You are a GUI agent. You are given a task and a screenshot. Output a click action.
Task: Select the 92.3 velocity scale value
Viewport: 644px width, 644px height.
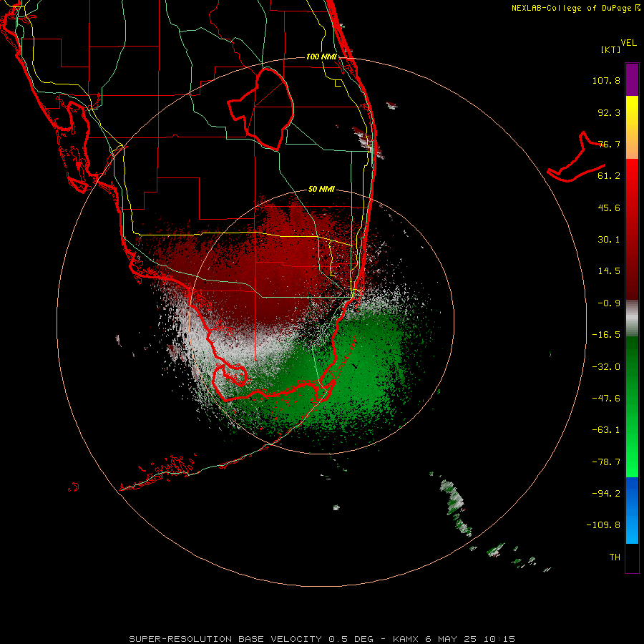click(609, 112)
